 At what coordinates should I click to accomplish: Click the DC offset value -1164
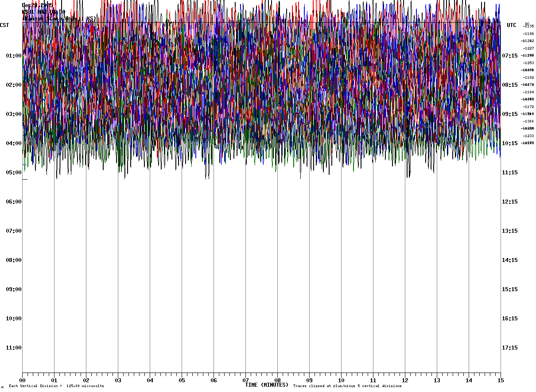pos(528,92)
